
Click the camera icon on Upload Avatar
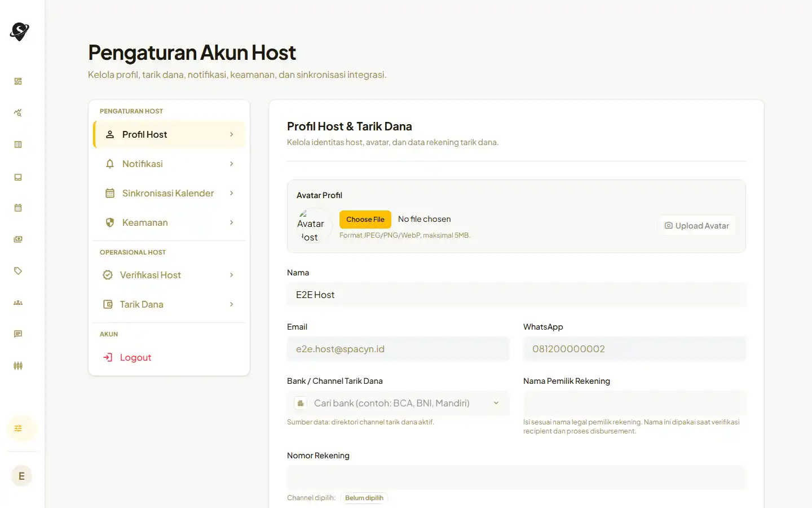tap(668, 225)
